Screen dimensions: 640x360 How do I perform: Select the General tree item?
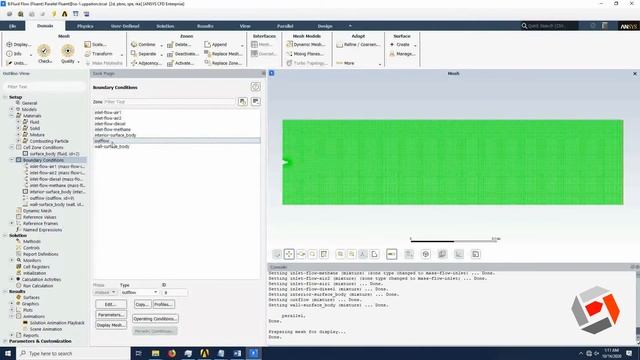(29, 103)
